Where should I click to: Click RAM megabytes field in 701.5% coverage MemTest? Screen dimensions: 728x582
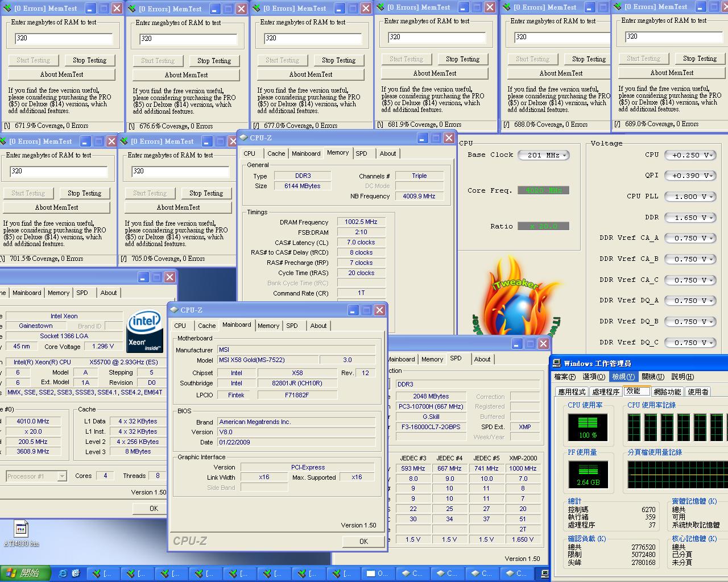(59, 171)
